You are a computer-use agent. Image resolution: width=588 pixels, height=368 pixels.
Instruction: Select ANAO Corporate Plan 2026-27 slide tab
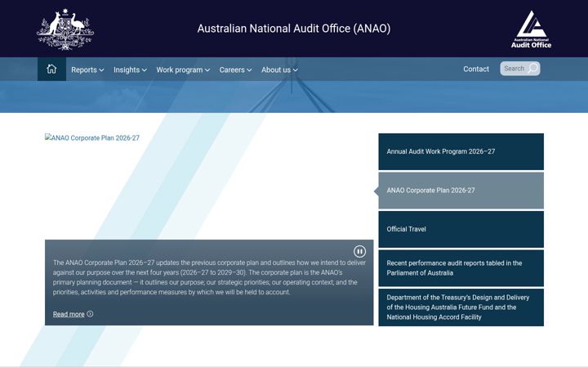tap(461, 191)
